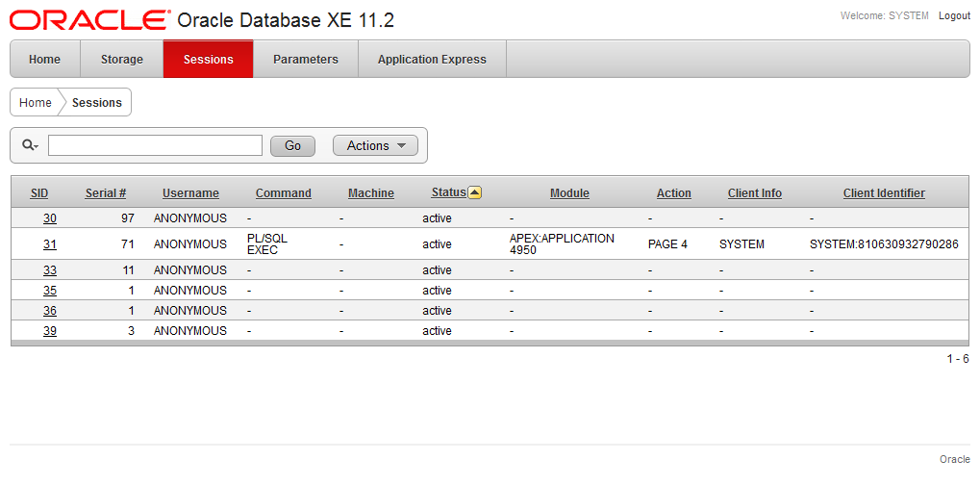Select the Sessions tab
The image size is (980, 486).
click(208, 60)
